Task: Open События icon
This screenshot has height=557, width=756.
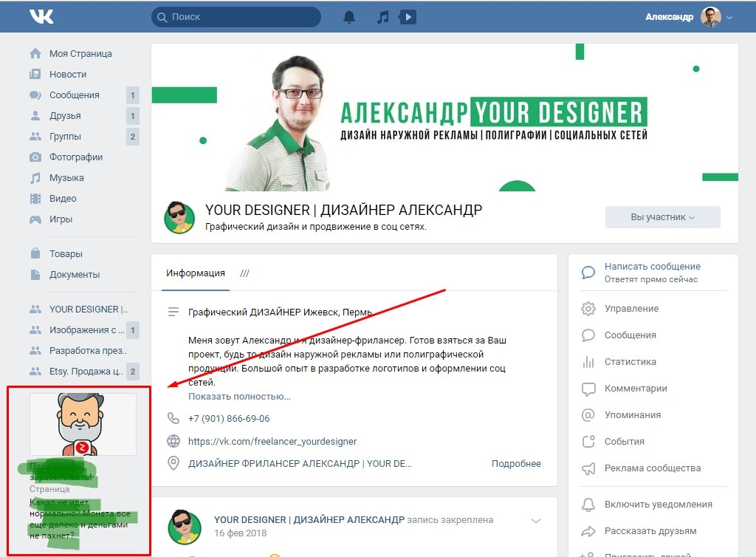Action: 588,441
